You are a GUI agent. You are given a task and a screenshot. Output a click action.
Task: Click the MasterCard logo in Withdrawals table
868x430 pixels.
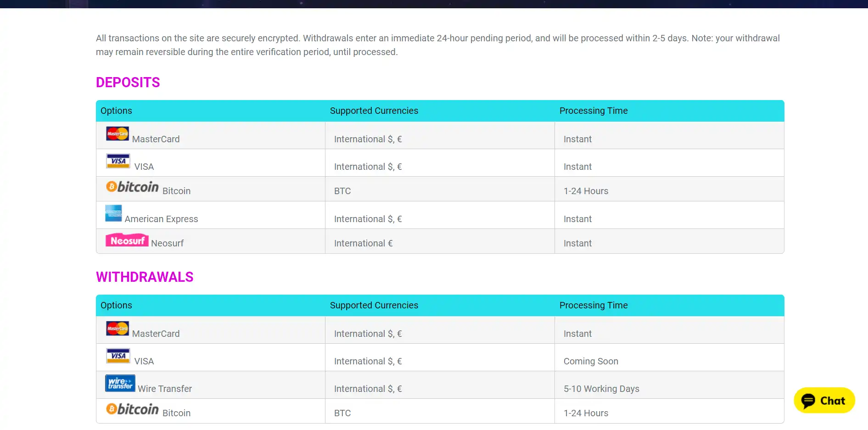click(x=118, y=328)
